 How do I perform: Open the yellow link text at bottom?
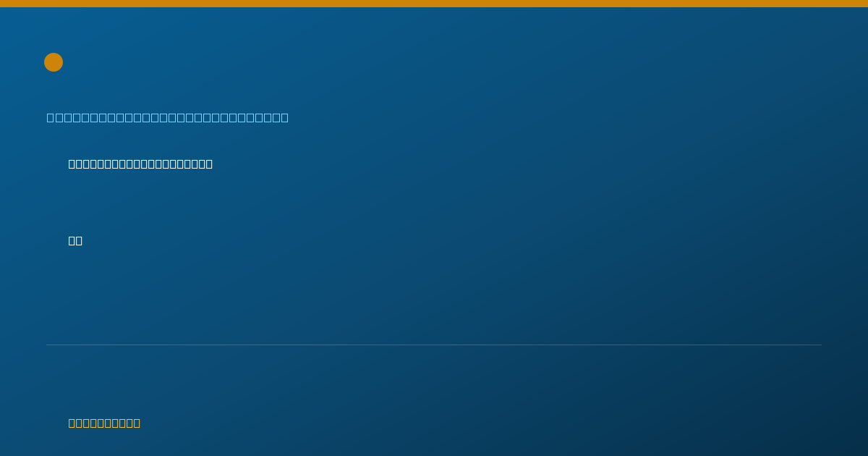tap(104, 423)
